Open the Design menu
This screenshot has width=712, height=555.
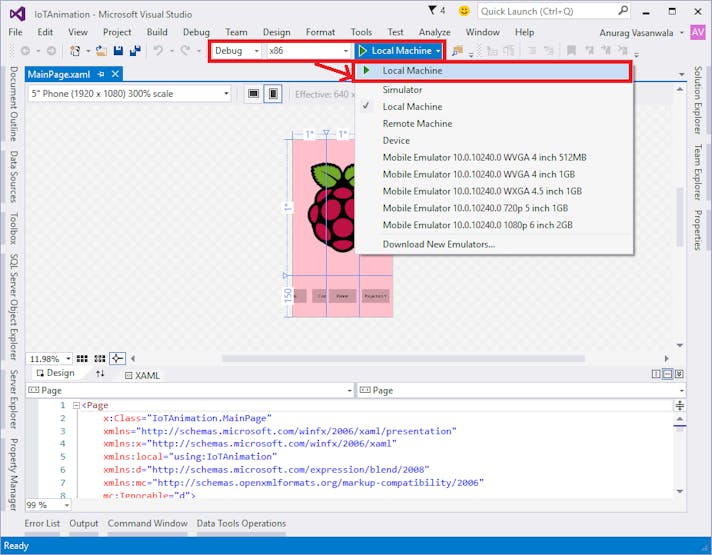[x=276, y=32]
